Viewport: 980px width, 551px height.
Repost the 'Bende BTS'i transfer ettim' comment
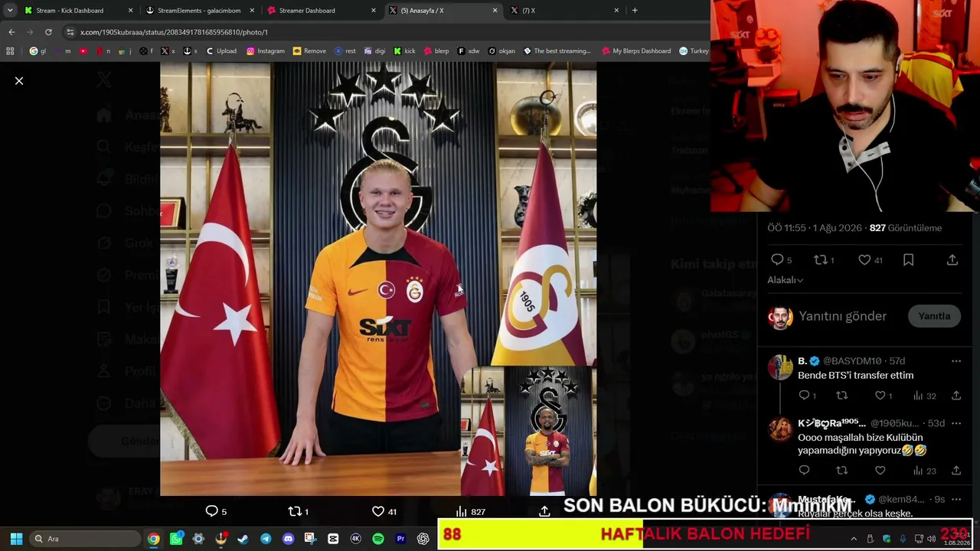point(842,396)
